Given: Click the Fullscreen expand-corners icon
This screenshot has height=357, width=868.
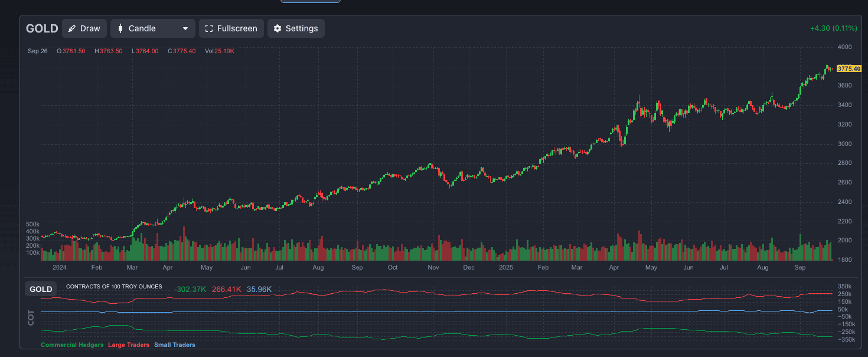Looking at the screenshot, I should [209, 28].
